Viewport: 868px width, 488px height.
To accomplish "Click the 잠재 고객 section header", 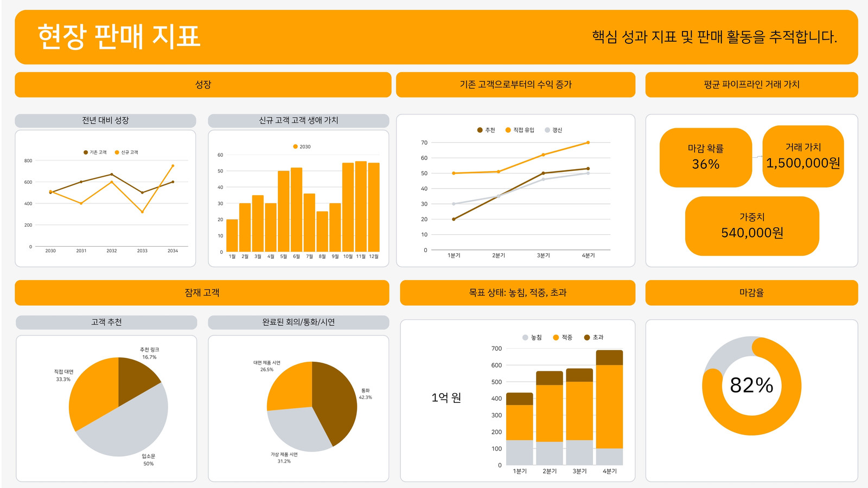I will coord(202,293).
